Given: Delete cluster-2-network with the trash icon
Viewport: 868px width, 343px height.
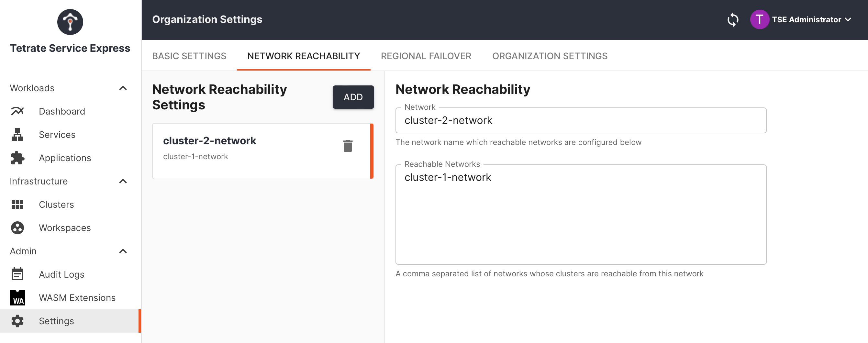Looking at the screenshot, I should tap(348, 146).
